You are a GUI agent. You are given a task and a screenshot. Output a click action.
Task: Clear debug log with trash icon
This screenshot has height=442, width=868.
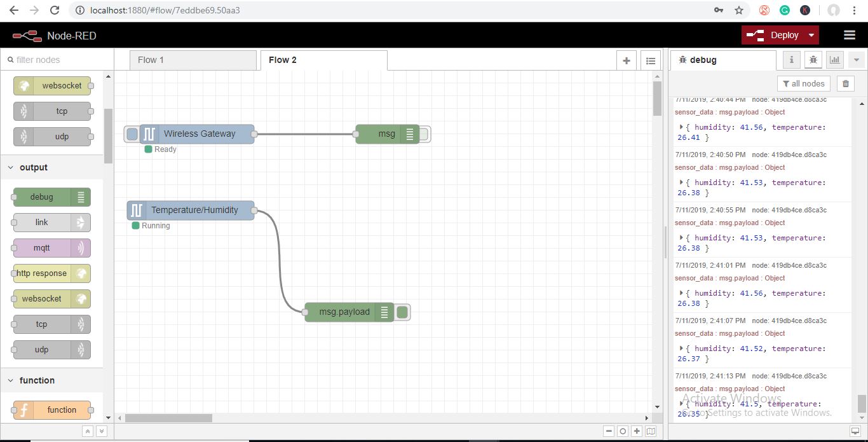tap(845, 83)
